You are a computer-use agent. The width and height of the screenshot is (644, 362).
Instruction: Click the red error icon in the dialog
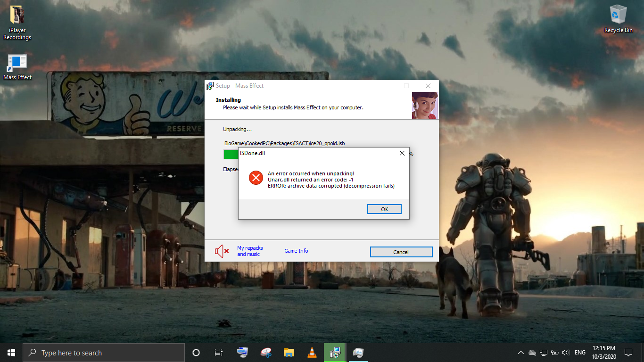256,178
